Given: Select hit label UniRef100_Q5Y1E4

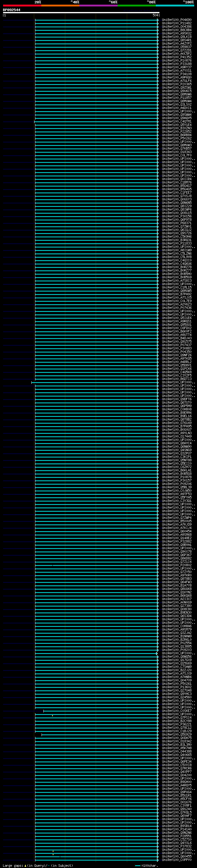Looking at the screenshot, I should pyautogui.click(x=177, y=125).
